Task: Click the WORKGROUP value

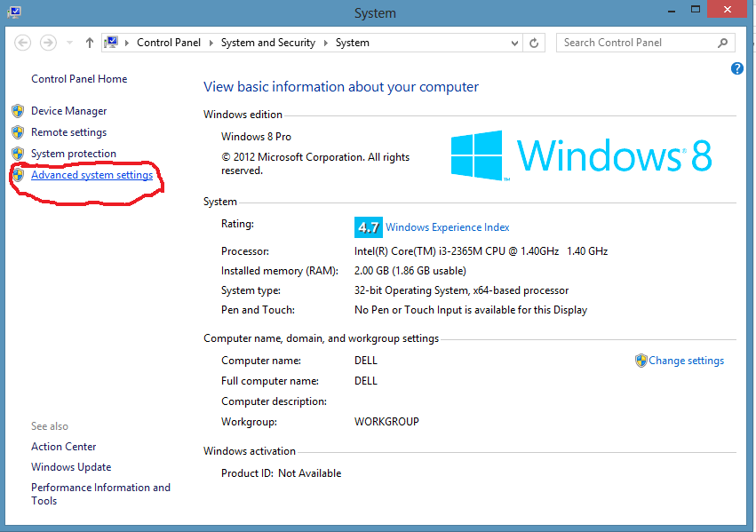Action: 386,422
